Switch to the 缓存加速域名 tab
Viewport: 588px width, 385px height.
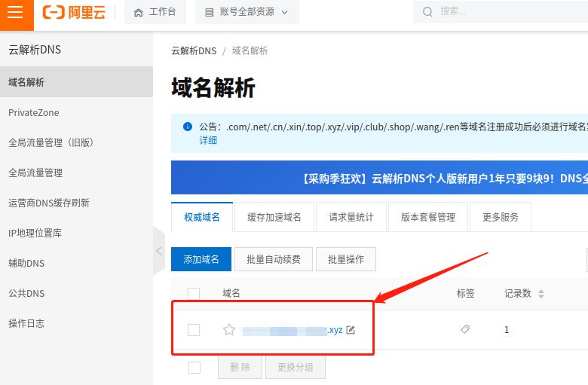274,217
